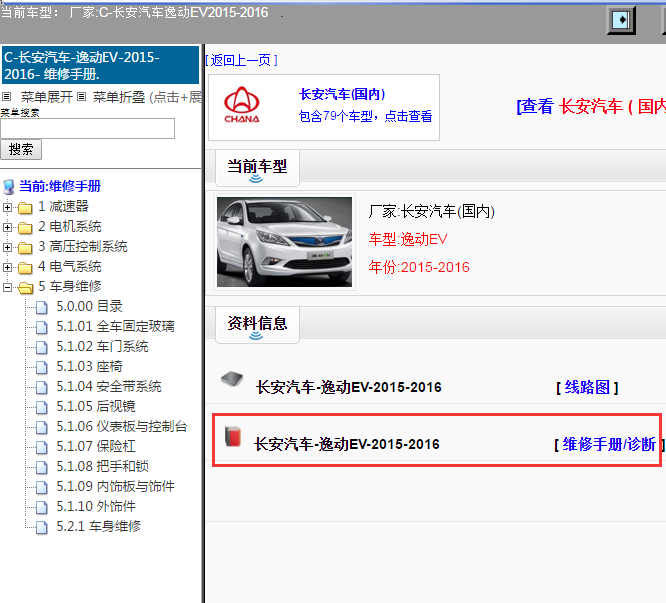Click the page icon beside 5.1.09 内饰板与饰件
The height and width of the screenshot is (603, 666).
[x=42, y=487]
